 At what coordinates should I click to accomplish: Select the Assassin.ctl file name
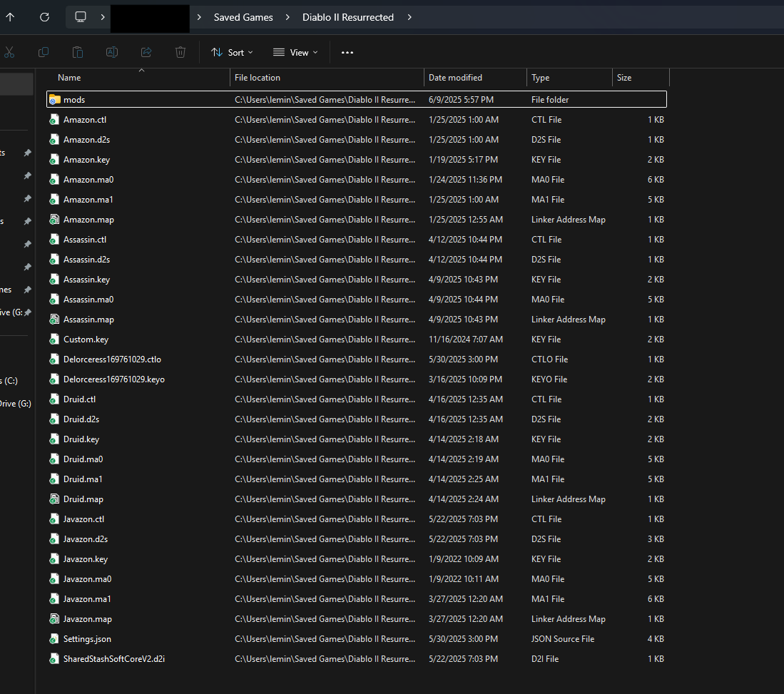[85, 240]
